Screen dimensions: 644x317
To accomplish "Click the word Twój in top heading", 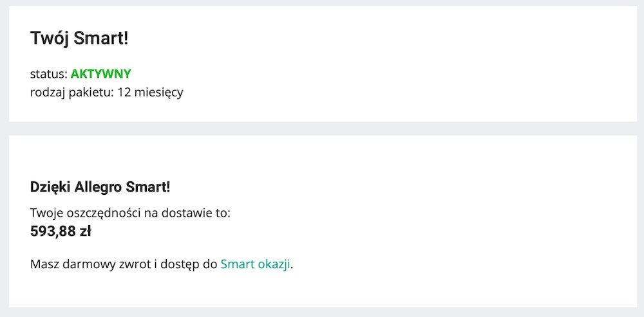I will tap(50, 39).
